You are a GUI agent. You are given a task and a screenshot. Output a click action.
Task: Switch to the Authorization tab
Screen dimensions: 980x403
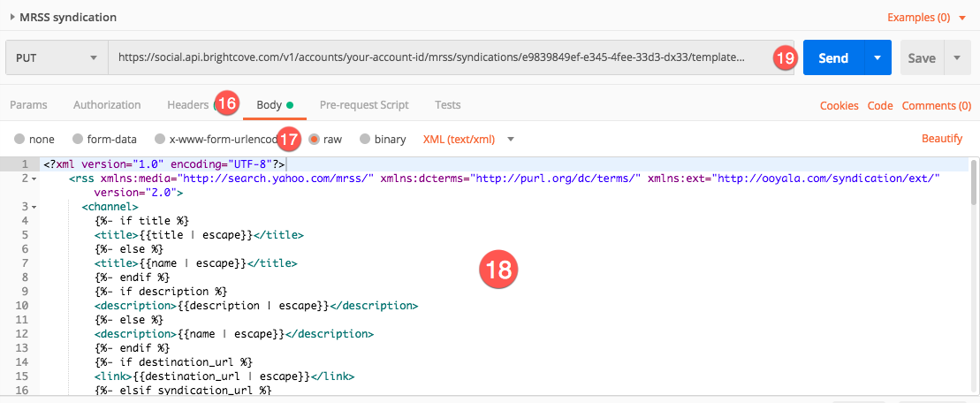click(107, 105)
